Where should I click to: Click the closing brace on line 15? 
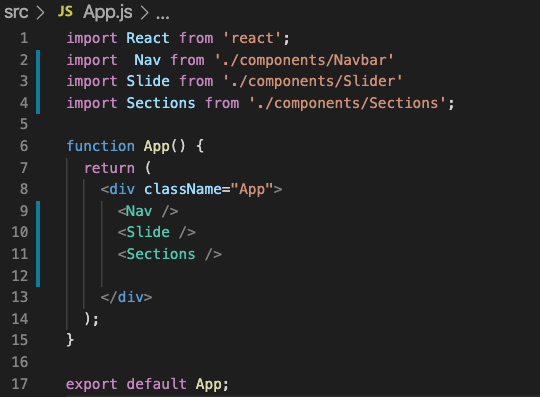(x=70, y=340)
